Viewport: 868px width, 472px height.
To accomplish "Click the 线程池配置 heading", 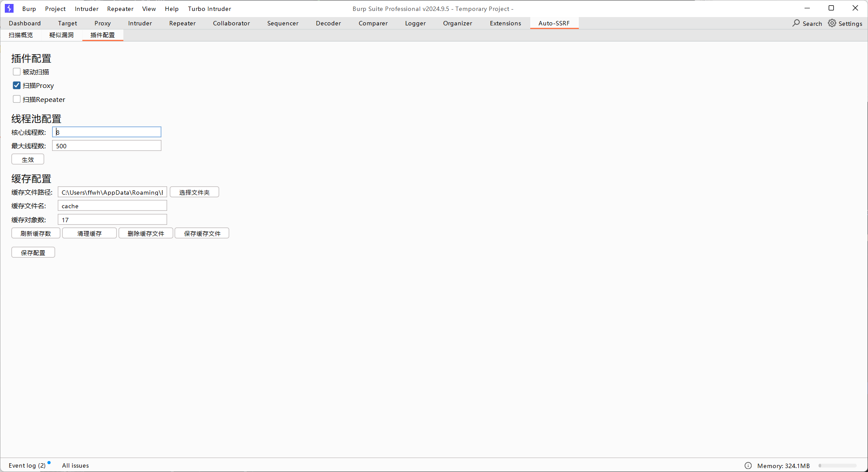I will click(x=36, y=119).
